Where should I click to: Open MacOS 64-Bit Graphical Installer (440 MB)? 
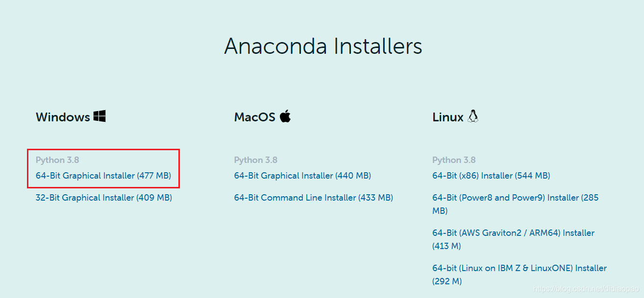(x=302, y=176)
